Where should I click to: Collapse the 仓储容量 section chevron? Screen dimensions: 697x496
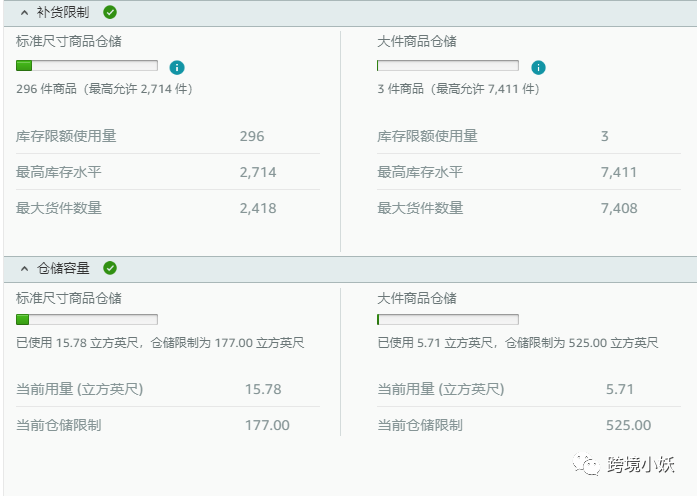coord(24,268)
